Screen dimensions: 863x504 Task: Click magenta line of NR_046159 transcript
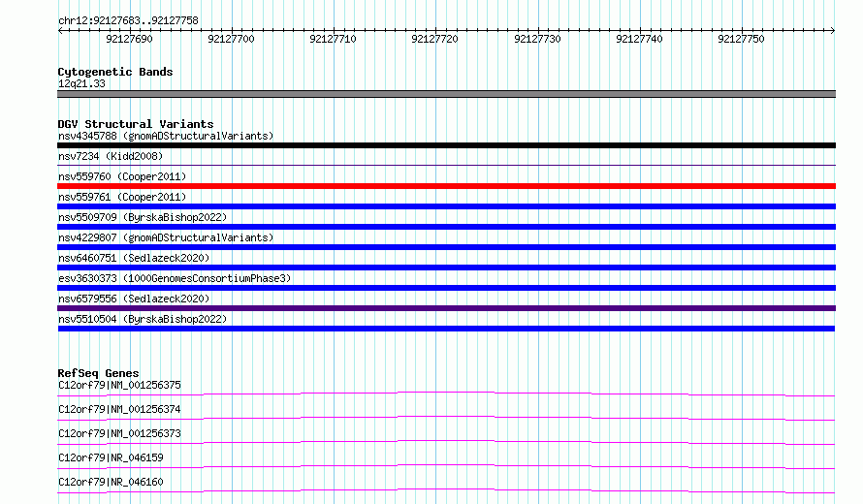[x=446, y=466]
